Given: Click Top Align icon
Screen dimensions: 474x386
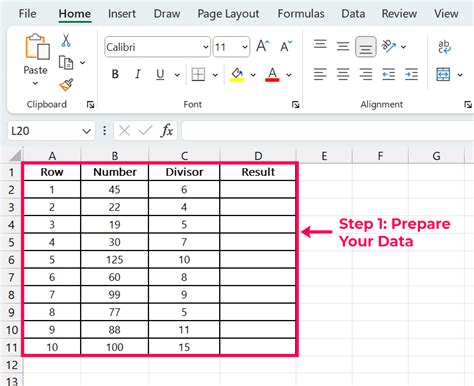Looking at the screenshot, I should pyautogui.click(x=320, y=44).
